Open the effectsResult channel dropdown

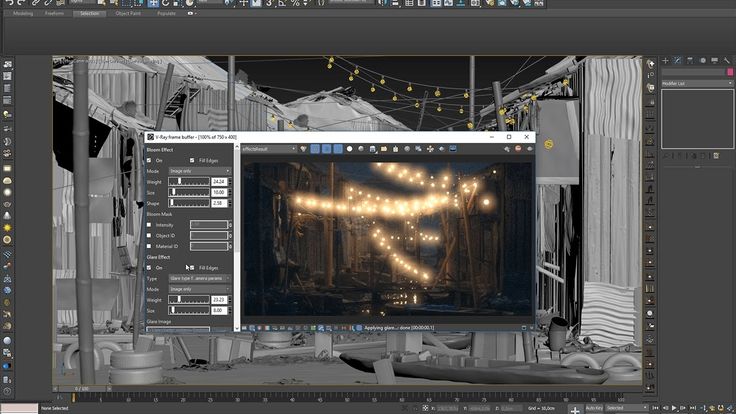point(269,149)
